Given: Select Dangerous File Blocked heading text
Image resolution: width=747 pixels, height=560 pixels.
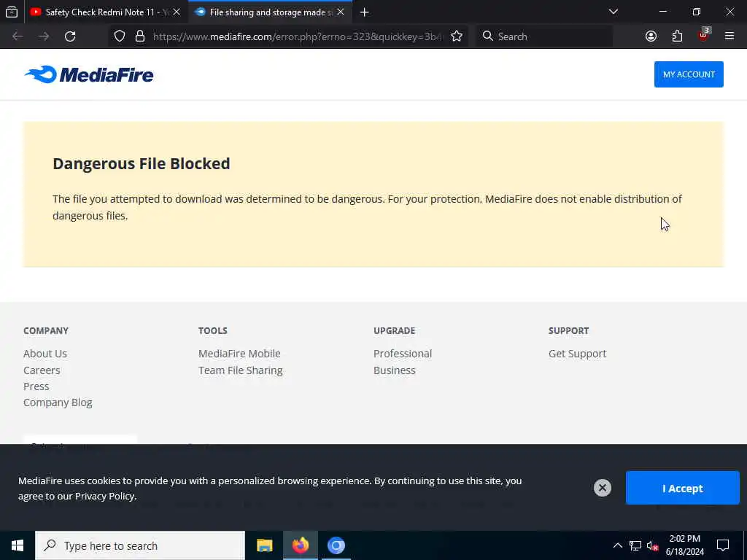Looking at the screenshot, I should pos(141,163).
